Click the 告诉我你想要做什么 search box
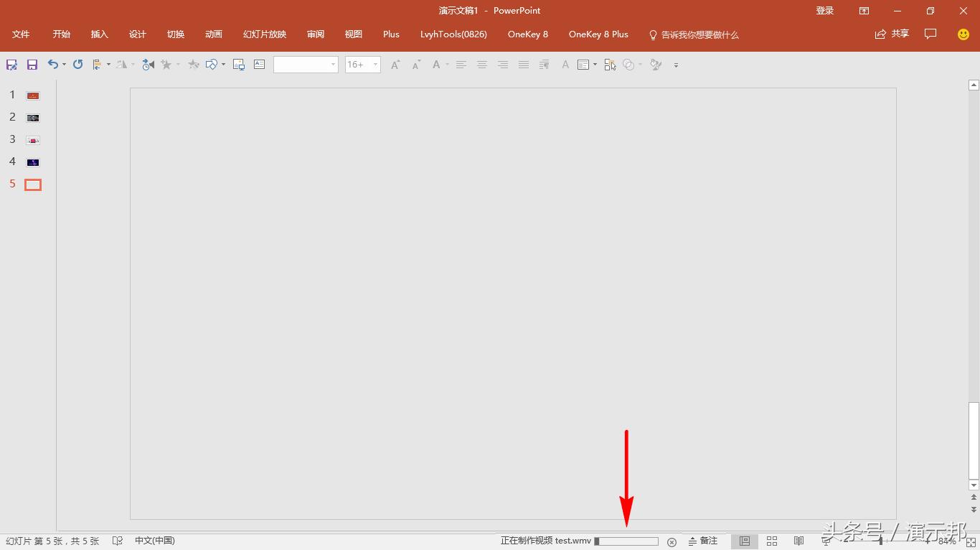The image size is (980, 550). pos(694,34)
